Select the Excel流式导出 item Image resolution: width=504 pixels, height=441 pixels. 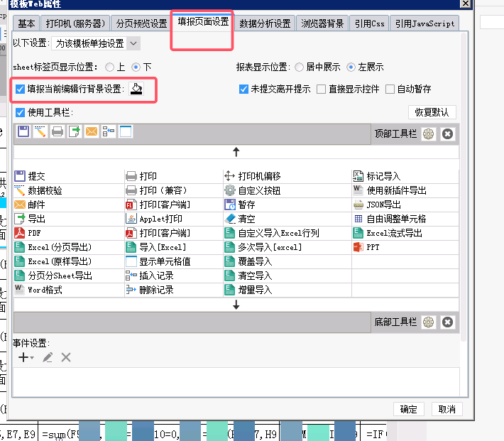pos(405,233)
